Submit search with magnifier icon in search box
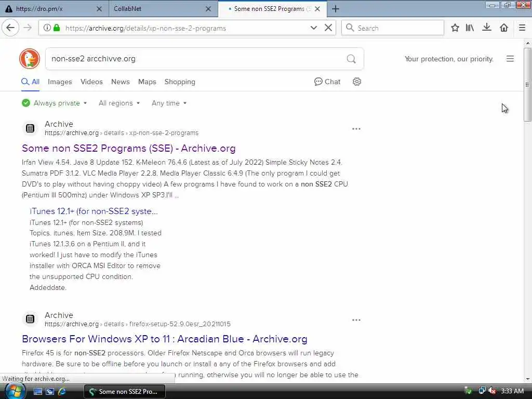The width and height of the screenshot is (532, 399). (x=351, y=59)
